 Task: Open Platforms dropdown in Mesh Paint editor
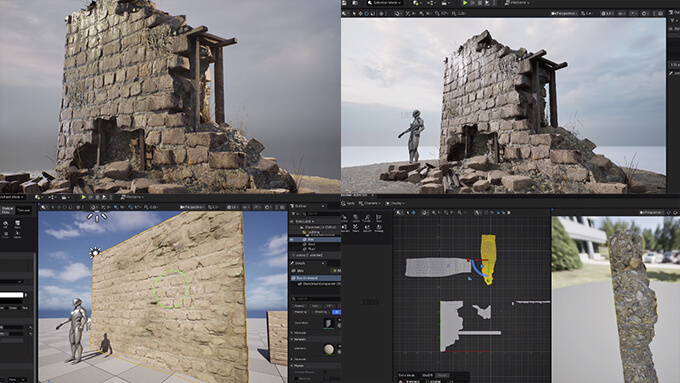[133, 197]
